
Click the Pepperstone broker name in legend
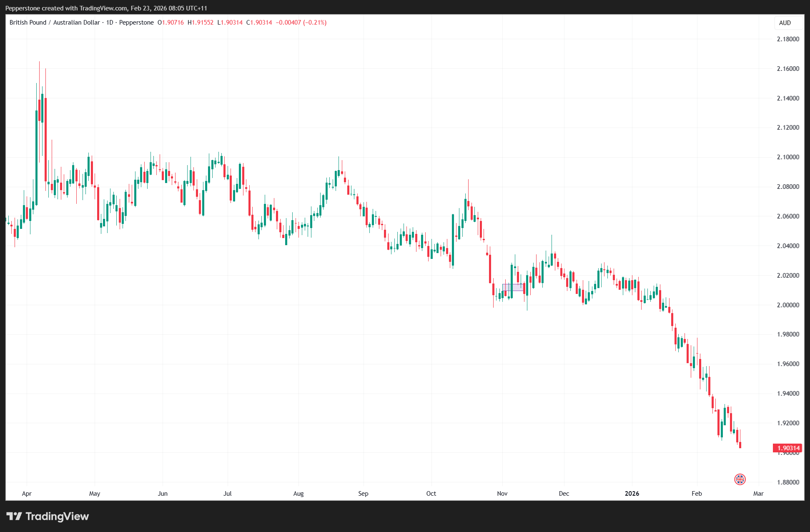(x=136, y=23)
